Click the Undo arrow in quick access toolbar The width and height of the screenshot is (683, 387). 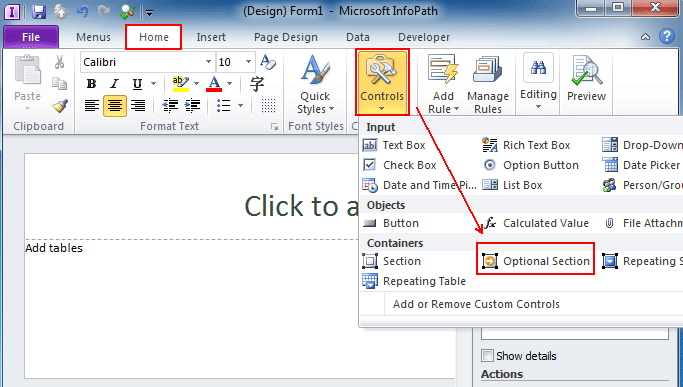(x=82, y=12)
